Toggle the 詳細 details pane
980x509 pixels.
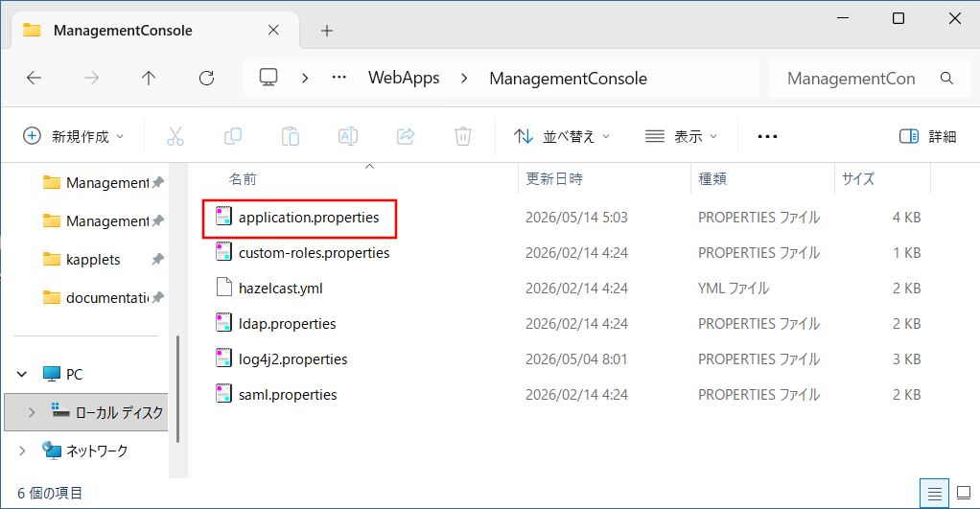click(927, 136)
